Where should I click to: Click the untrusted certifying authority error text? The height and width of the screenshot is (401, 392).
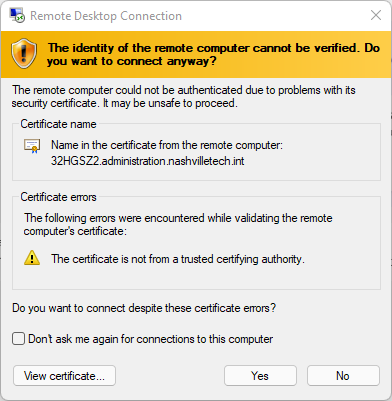[x=178, y=259]
